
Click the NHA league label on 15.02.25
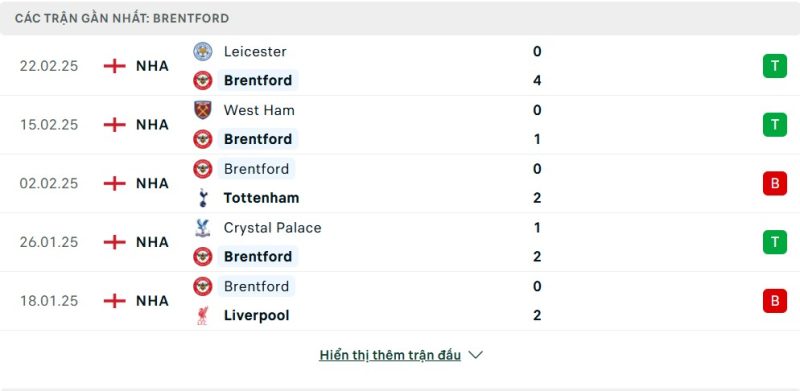pyautogui.click(x=152, y=125)
